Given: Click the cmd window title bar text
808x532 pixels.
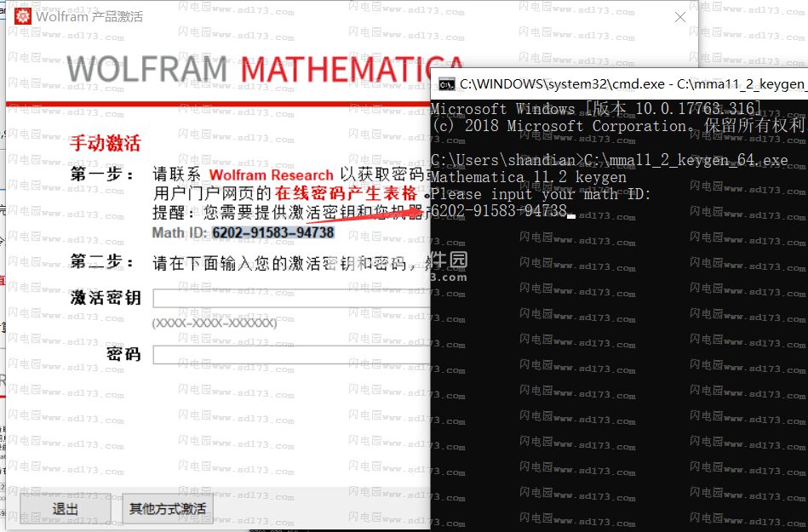Looking at the screenshot, I should 633,84.
